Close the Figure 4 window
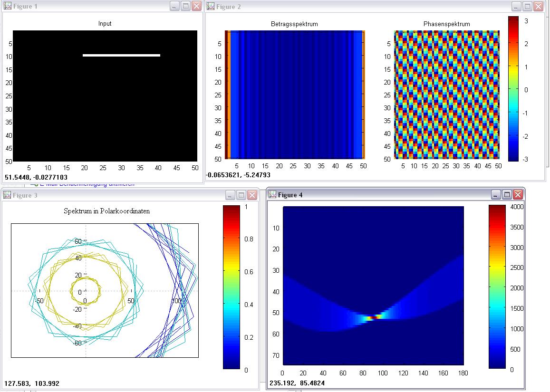This screenshot has height=392, width=550. 518,195
